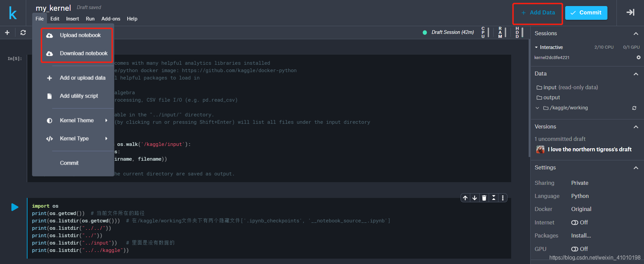Open I love the northern tigress's draft
This screenshot has height=264, width=644.
(x=590, y=149)
